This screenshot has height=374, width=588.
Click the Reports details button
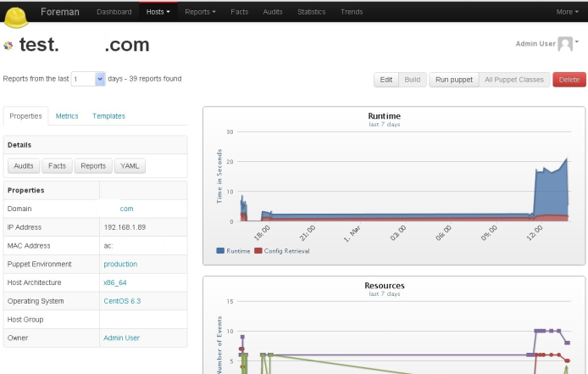tap(93, 165)
